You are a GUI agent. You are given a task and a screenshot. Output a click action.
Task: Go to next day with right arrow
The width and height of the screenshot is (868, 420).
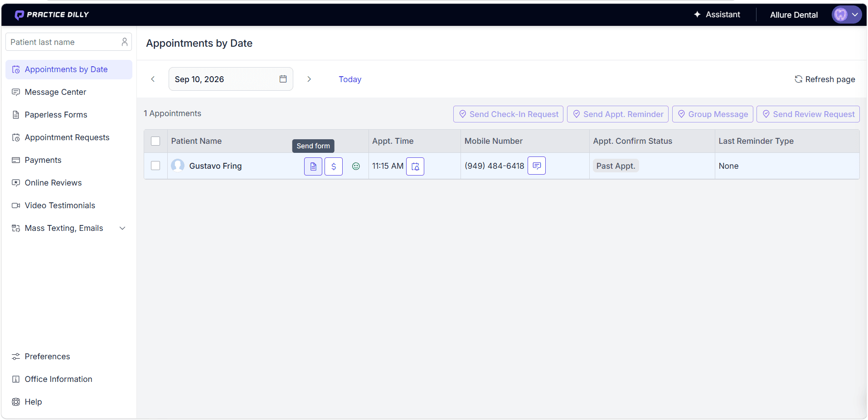coord(309,79)
